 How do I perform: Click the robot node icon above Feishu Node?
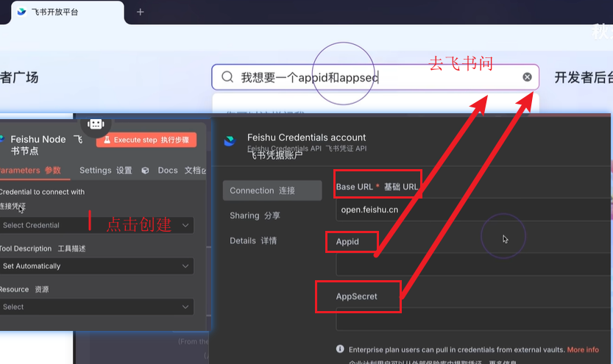click(x=96, y=124)
